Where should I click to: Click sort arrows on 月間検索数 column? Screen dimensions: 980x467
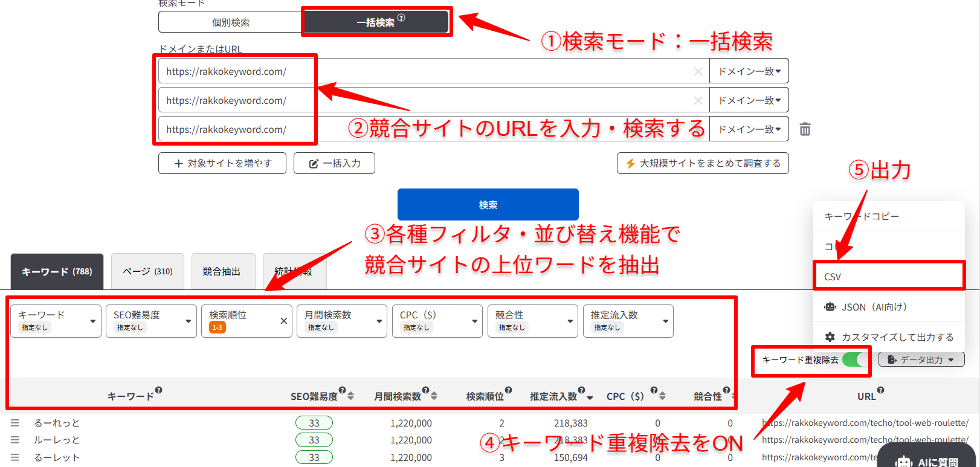pyautogui.click(x=434, y=396)
